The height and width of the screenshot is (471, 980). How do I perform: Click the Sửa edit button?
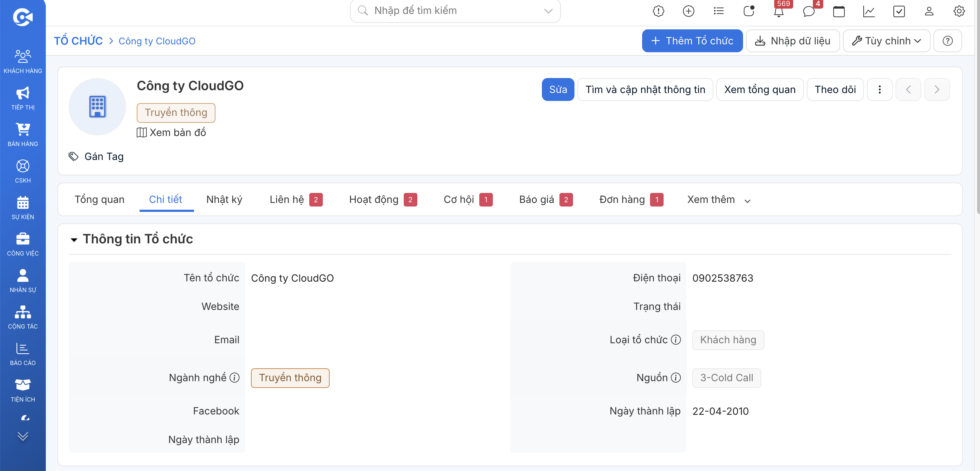pos(558,89)
